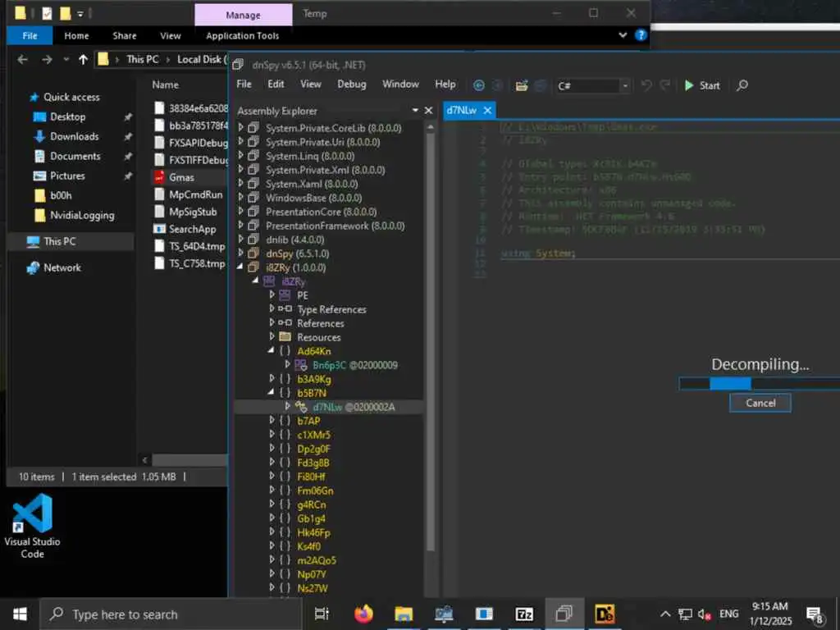Close the Assembly Explorer panel
Screen dimensions: 840x630
tap(428, 111)
